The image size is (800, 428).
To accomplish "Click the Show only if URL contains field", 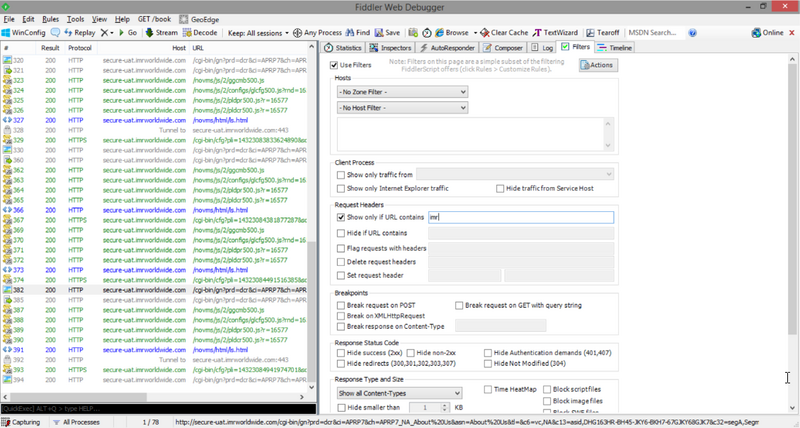I will 521,217.
